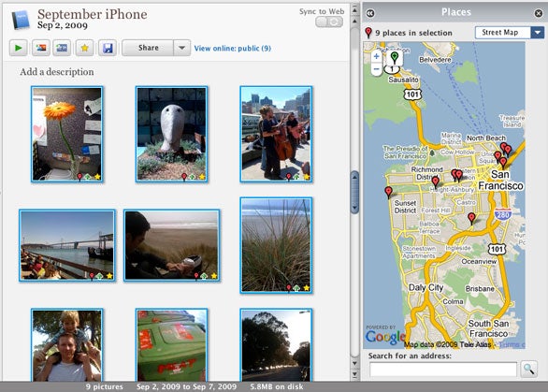This screenshot has height=392, width=548.
Task: Click geotag pin on Bay Bridge photo
Action: pyautogui.click(x=92, y=276)
